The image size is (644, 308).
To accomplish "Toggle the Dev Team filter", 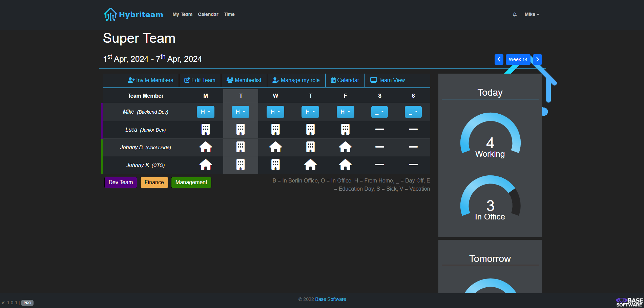I will coord(121,182).
